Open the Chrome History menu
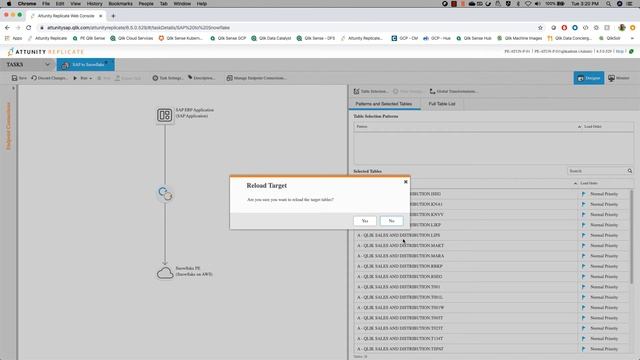640x360 pixels. click(x=94, y=4)
